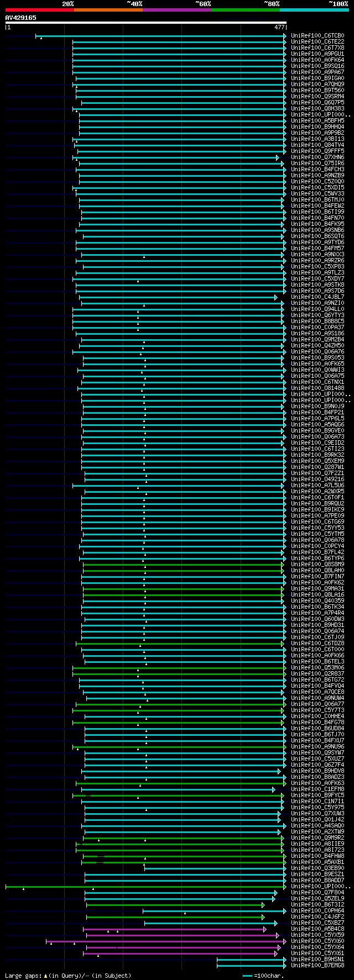Click the UniRef100_B9HDV8 label

pyautogui.click(x=317, y=771)
